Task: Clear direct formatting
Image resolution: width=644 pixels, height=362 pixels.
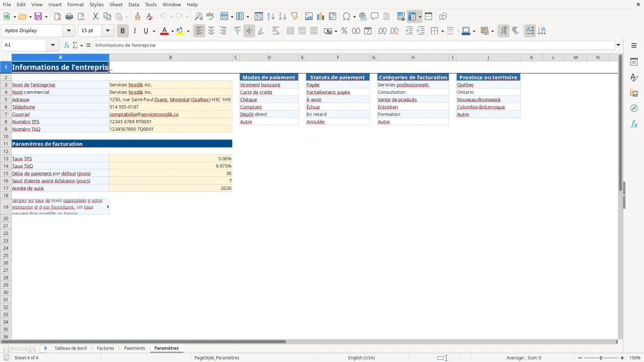Action: (x=150, y=17)
